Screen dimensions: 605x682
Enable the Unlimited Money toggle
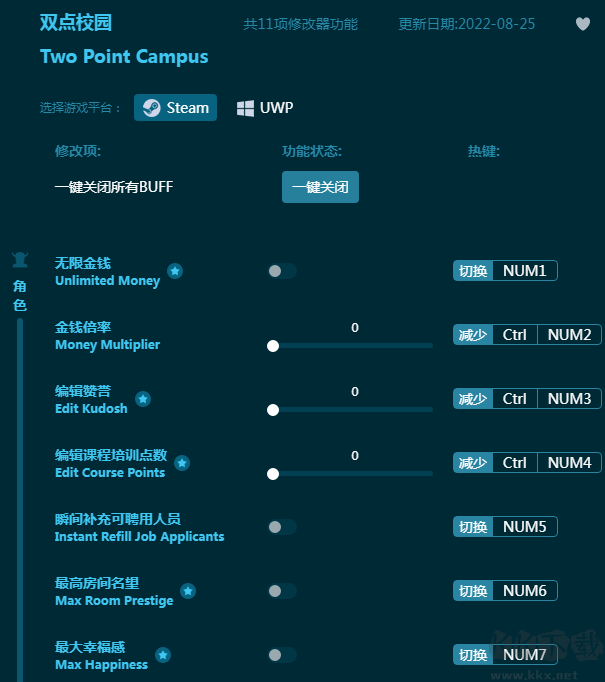point(282,271)
